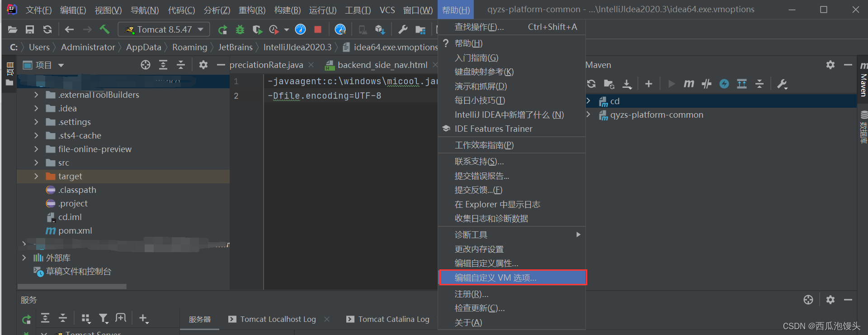Viewport: 868px width, 335px height.
Task: Select 编辑自定义 VM 选项 menu item
Action: tap(512, 278)
